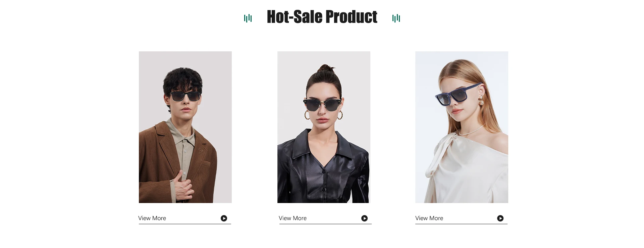Click the Hot-Sale Product heading

(x=322, y=17)
